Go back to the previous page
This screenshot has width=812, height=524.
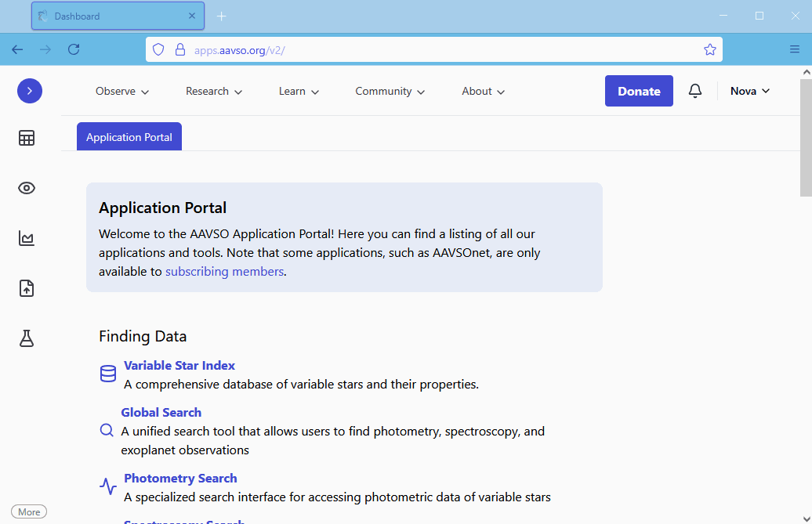coord(17,49)
